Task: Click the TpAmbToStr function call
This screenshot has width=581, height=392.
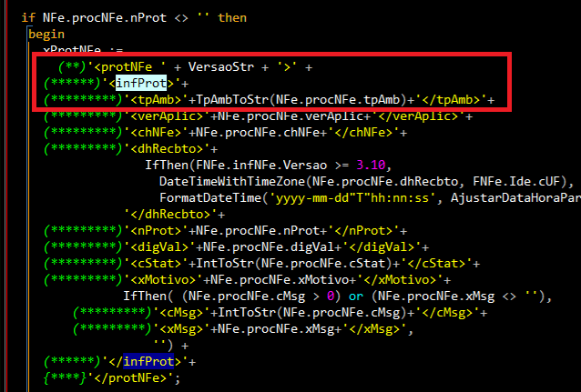Action: click(x=232, y=99)
